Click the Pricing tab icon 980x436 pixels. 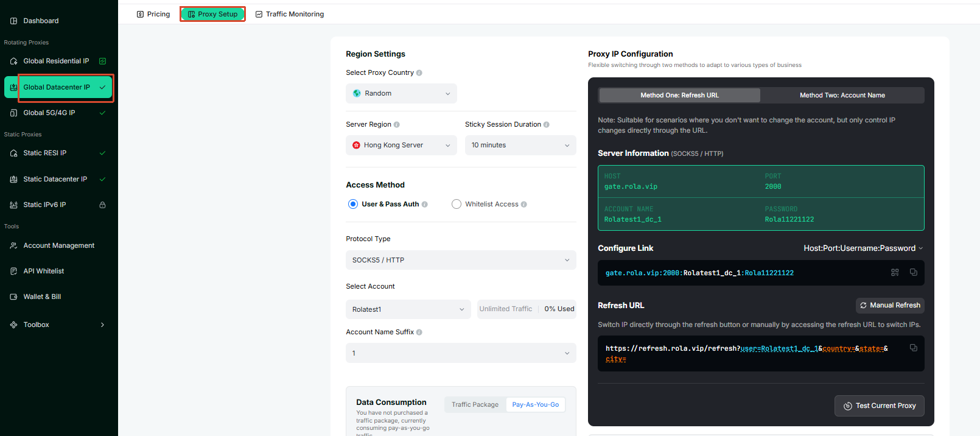click(x=140, y=14)
